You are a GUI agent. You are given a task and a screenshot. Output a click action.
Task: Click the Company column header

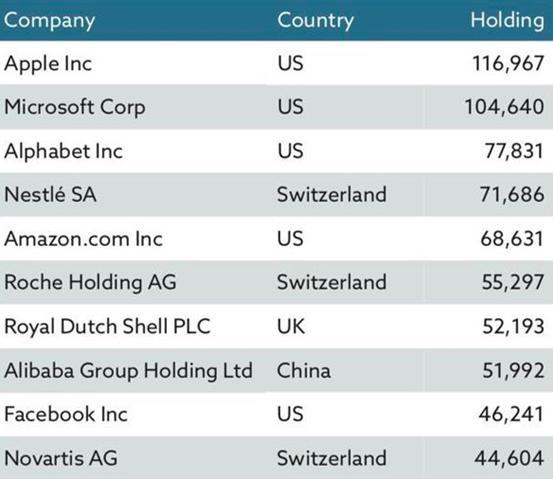coord(49,21)
